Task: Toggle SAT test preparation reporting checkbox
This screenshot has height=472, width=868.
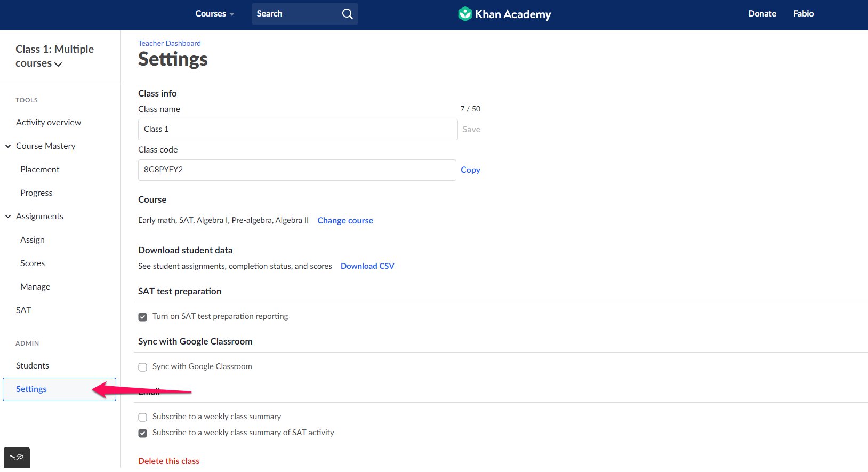Action: 142,317
